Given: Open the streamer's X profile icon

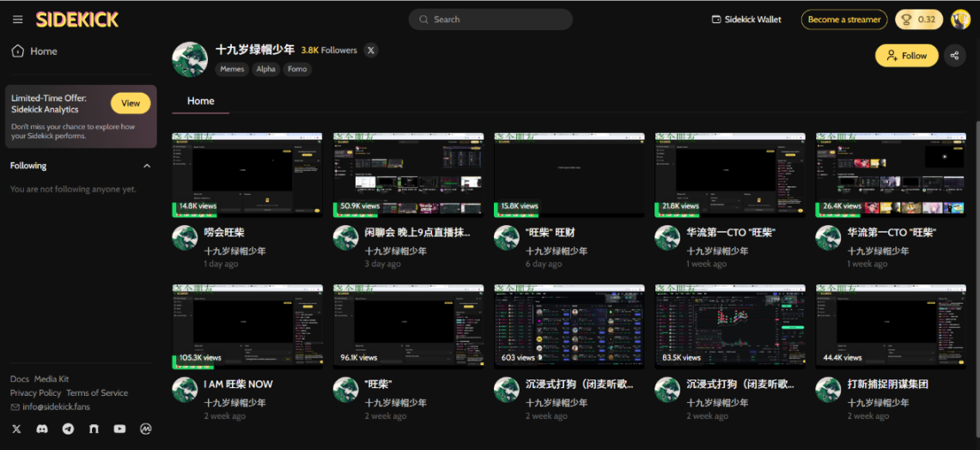Looking at the screenshot, I should (371, 51).
